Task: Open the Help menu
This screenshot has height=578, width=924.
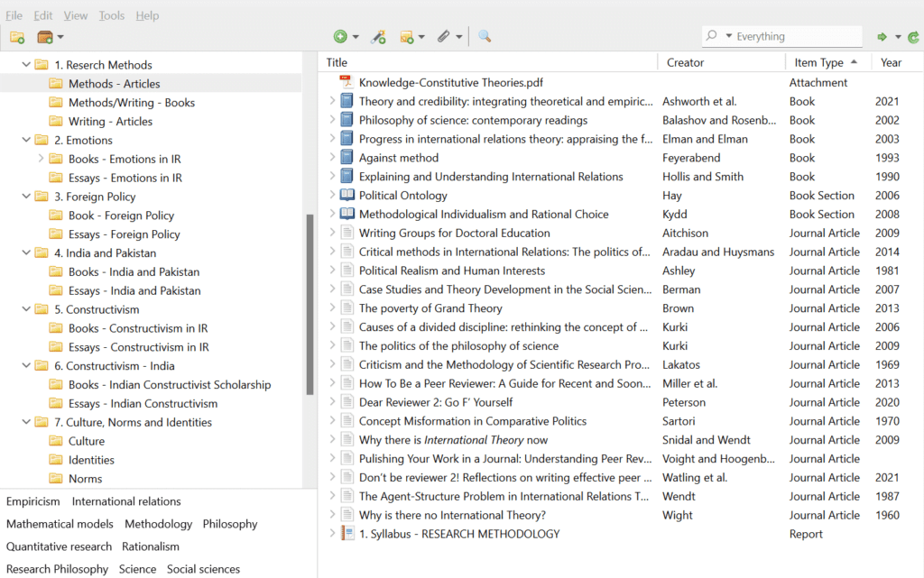Action: pyautogui.click(x=147, y=15)
